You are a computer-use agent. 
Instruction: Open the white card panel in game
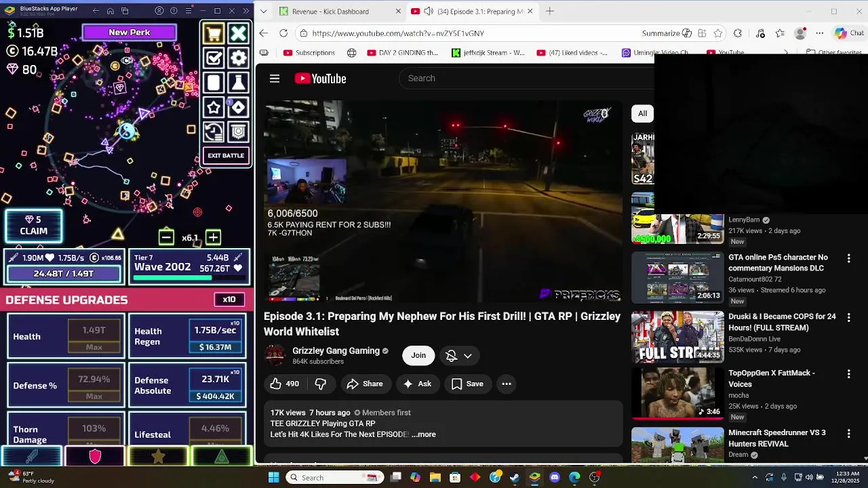[x=214, y=83]
